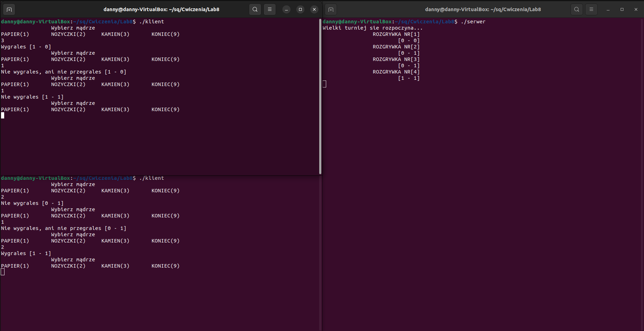The image size is (644, 331).
Task: Click the 'ROZGRYWKA NR[2]' line
Action: tap(396, 47)
